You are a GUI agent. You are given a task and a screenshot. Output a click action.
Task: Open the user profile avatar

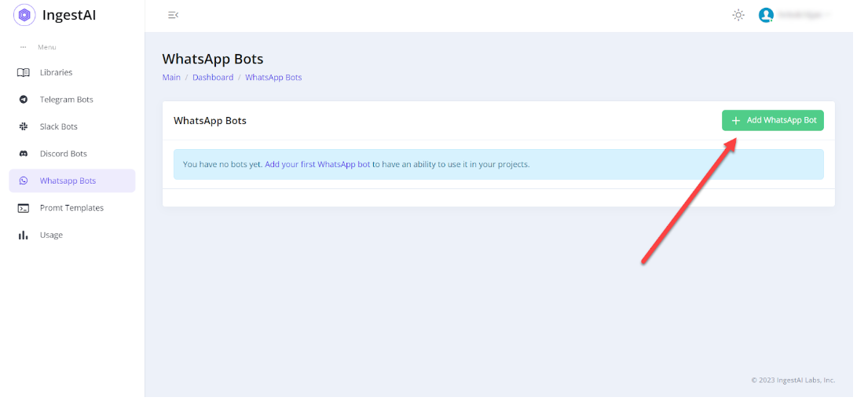point(766,15)
